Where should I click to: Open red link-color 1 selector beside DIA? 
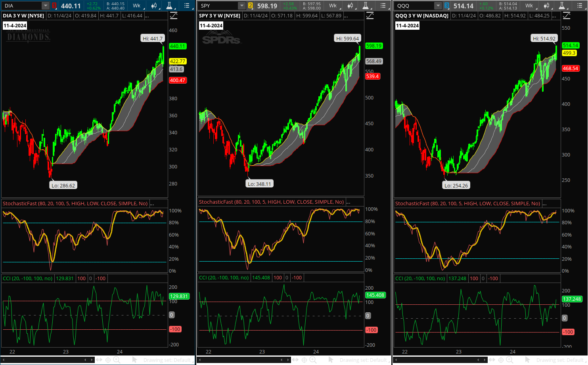pyautogui.click(x=54, y=6)
